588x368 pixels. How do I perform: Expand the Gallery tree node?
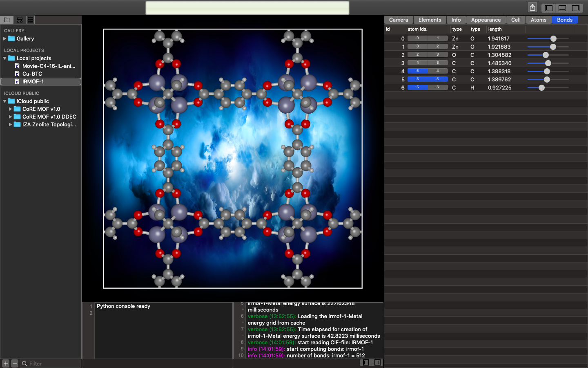(x=4, y=38)
